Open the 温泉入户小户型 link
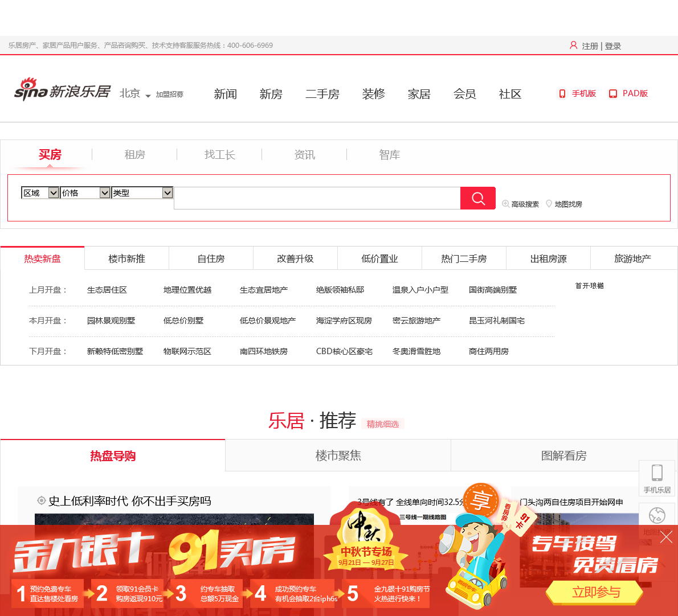This screenshot has width=678, height=616. pyautogui.click(x=420, y=290)
